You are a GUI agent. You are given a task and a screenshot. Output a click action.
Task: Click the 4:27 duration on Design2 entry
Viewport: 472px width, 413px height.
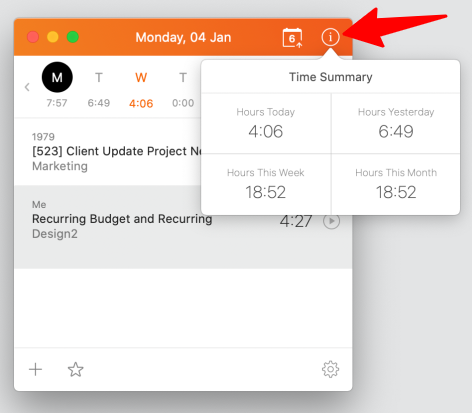pos(296,221)
